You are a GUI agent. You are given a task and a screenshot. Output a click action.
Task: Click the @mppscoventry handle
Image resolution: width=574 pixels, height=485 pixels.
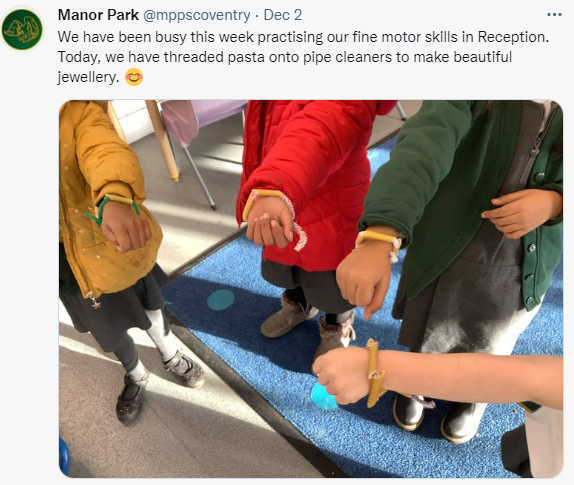(197, 15)
